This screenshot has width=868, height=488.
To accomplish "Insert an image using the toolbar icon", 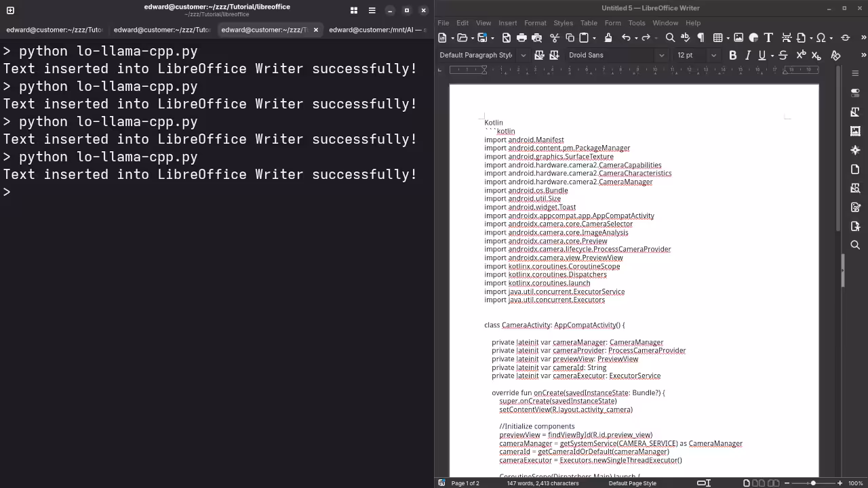I will [x=738, y=37].
